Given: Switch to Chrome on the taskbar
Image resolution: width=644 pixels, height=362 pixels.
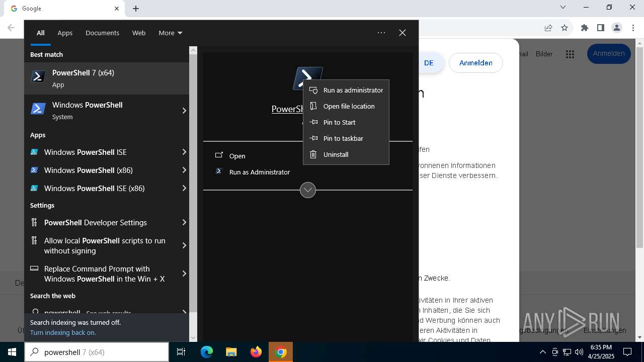Looking at the screenshot, I should pyautogui.click(x=281, y=352).
